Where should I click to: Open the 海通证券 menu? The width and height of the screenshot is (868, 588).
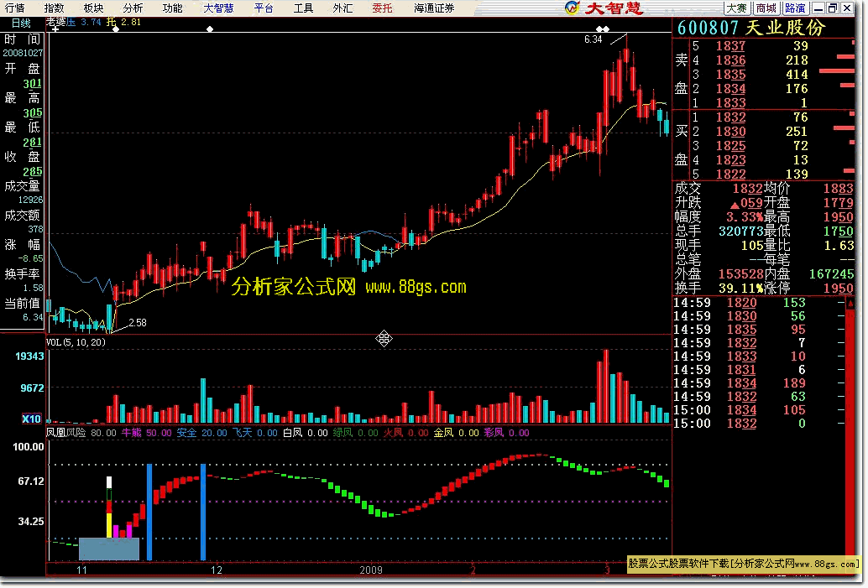pos(434,8)
